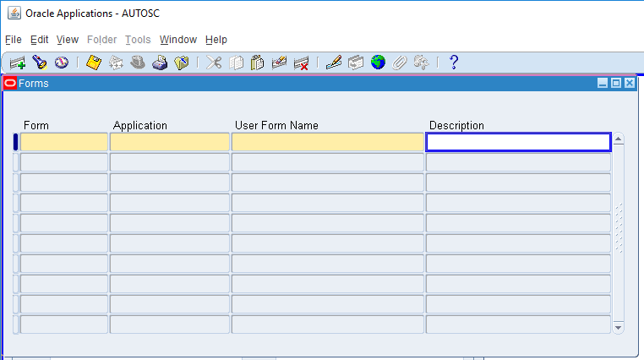Click the scrollbar up arrow in Forms window
Image resolution: width=644 pixels, height=360 pixels.
click(x=618, y=139)
